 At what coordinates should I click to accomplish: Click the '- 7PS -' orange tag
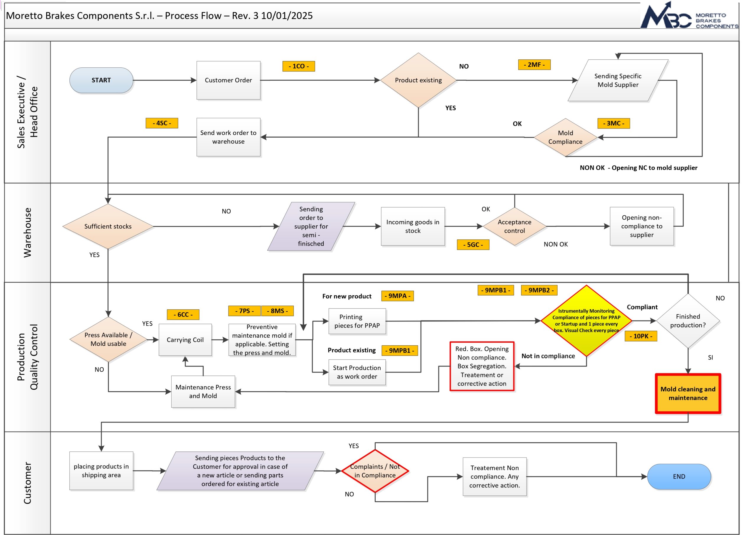coord(244,311)
